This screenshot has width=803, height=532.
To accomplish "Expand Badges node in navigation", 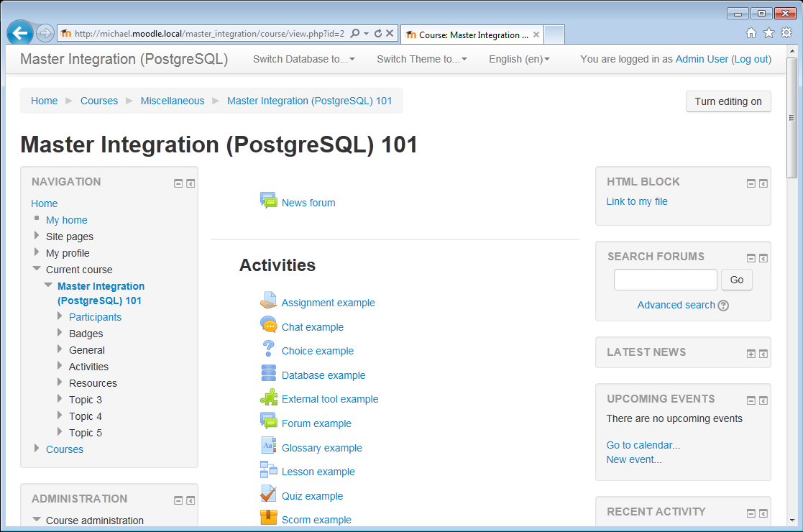I will 60,332.
